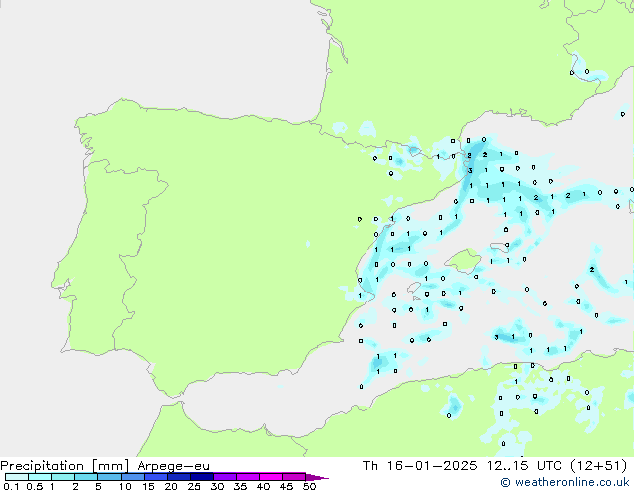Select the 5 mm legend color swatch

109,477
